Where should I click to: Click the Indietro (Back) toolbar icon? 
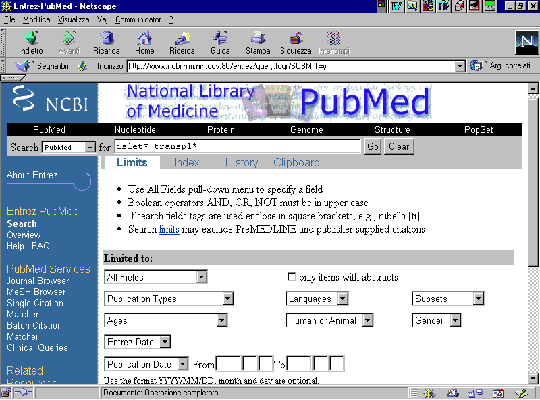(32, 39)
